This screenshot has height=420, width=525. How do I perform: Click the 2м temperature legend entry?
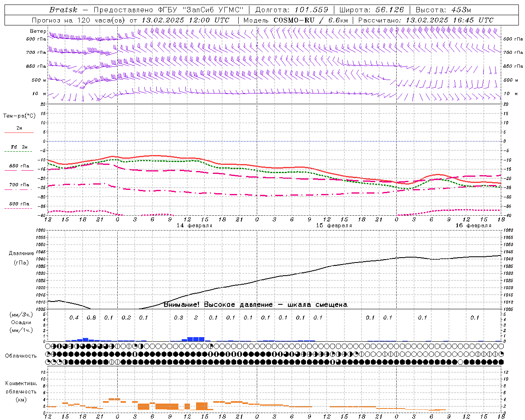(19, 128)
